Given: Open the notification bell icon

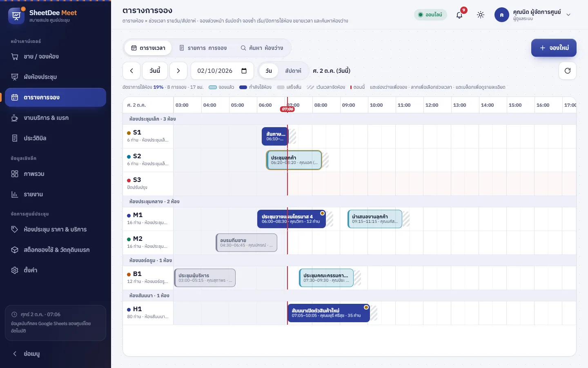Looking at the screenshot, I should tap(459, 15).
